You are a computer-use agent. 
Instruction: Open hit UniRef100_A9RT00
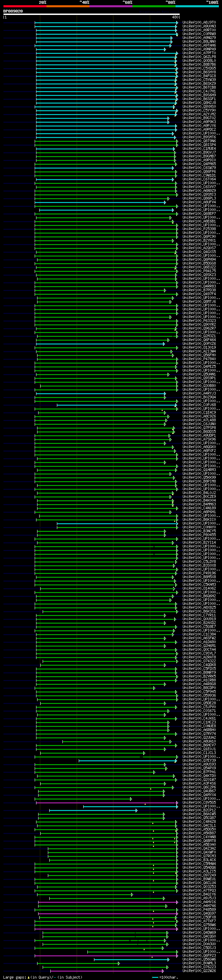(x=199, y=30)
